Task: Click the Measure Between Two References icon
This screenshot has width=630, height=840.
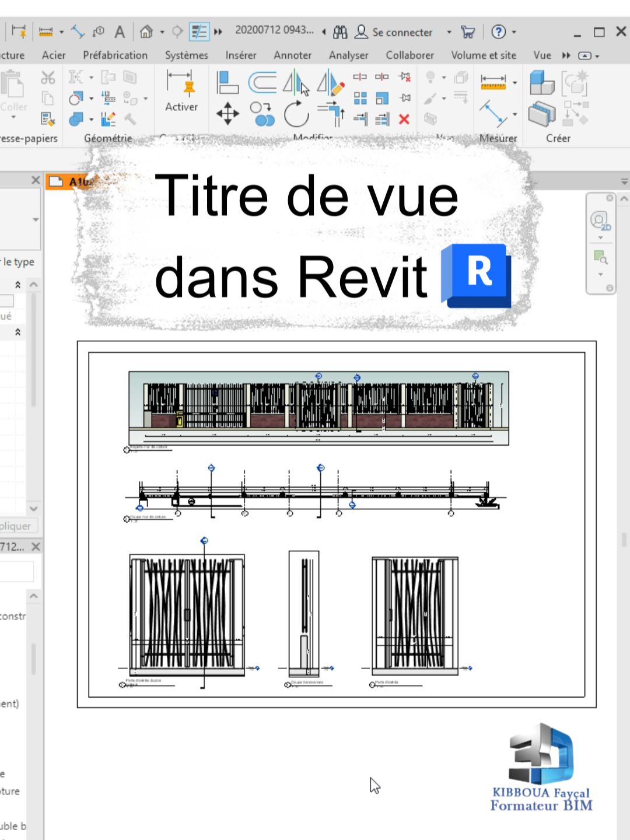Action: (494, 114)
